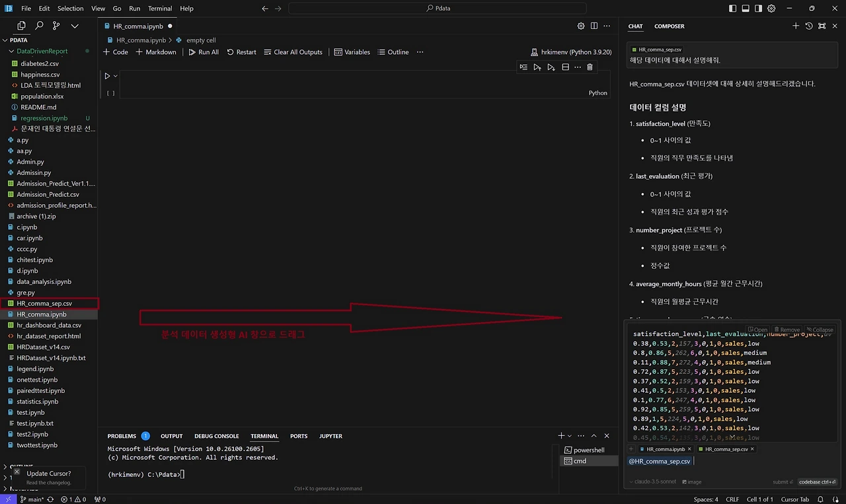
Task: Delete the cell with trash icon
Action: point(590,67)
